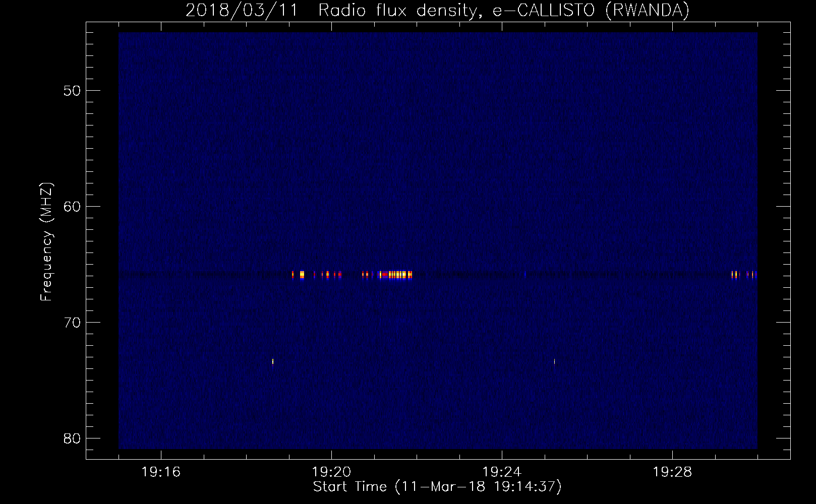Click the 19:16 time tick label
The width and height of the screenshot is (816, 504).
click(161, 472)
